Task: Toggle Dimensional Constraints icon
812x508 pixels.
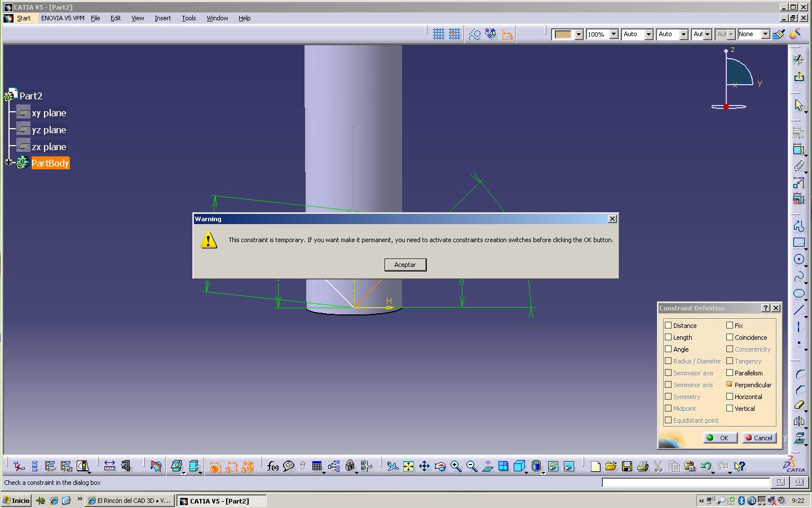Action: point(507,34)
